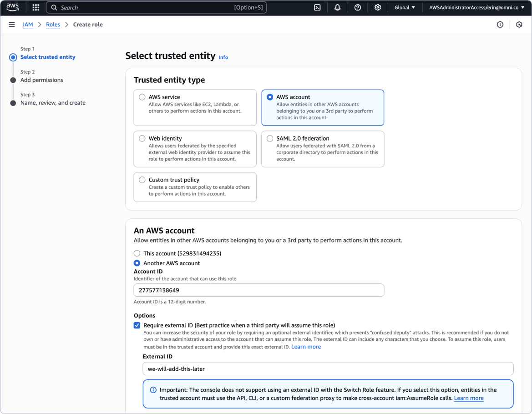The height and width of the screenshot is (414, 532).
Task: Open the info panel icon at top right
Action: tap(500, 25)
